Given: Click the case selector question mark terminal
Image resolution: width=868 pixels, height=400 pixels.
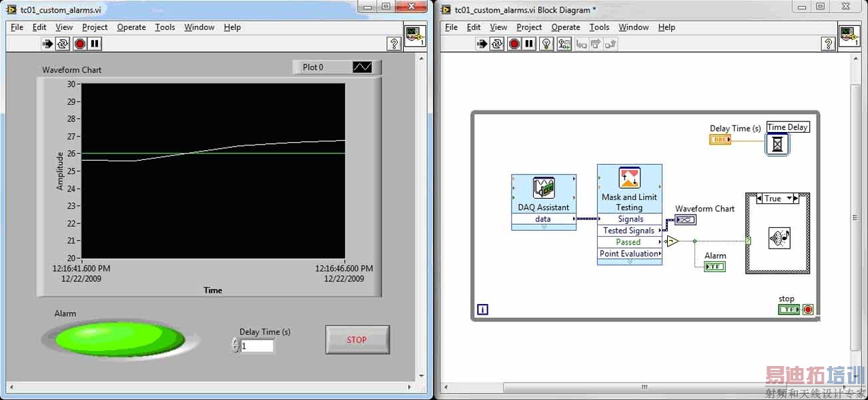Looking at the screenshot, I should 749,241.
